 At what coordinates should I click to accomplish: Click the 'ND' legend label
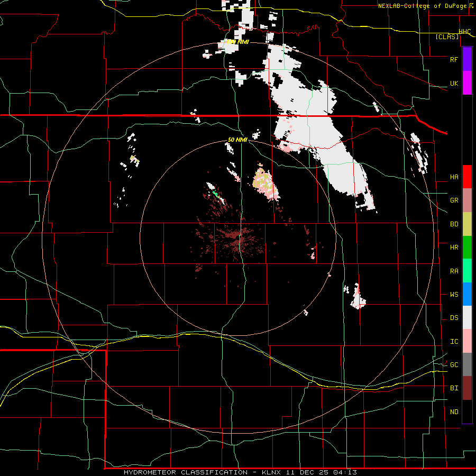(454, 412)
